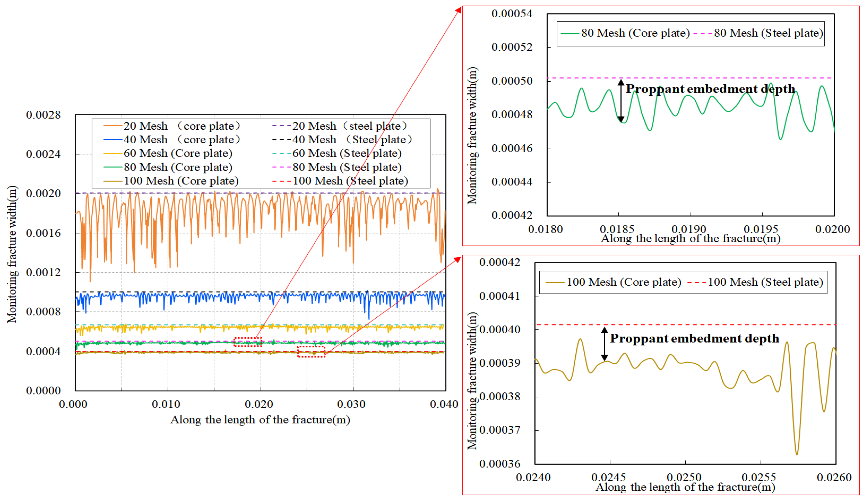Image resolution: width=867 pixels, height=504 pixels.
Task: Click the red dotted box on the 100 Mesh curve
Action: click(x=311, y=352)
